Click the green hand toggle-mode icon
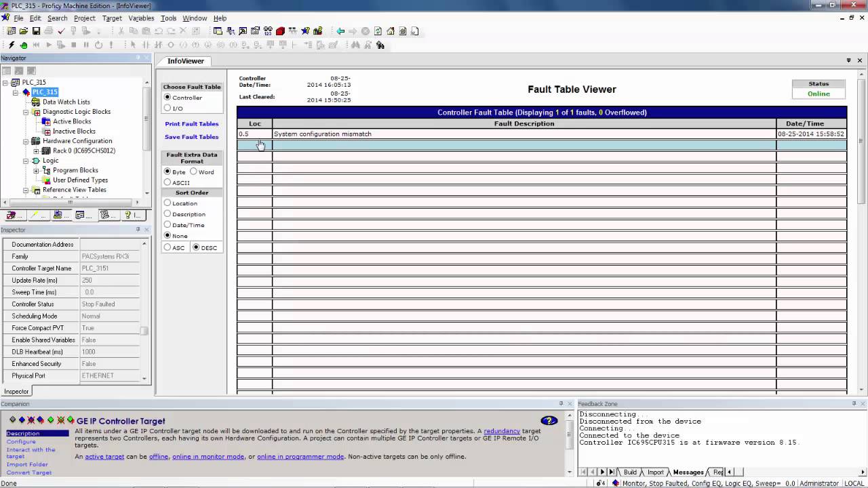 pyautogui.click(x=24, y=45)
